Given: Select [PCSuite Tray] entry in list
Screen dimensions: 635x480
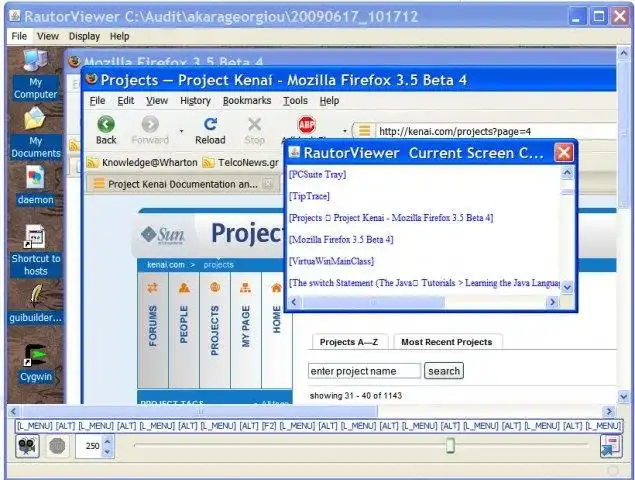Looking at the screenshot, I should point(318,175).
